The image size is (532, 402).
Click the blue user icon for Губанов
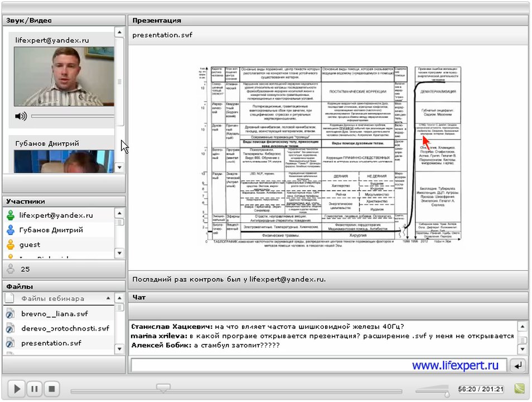[11, 230]
